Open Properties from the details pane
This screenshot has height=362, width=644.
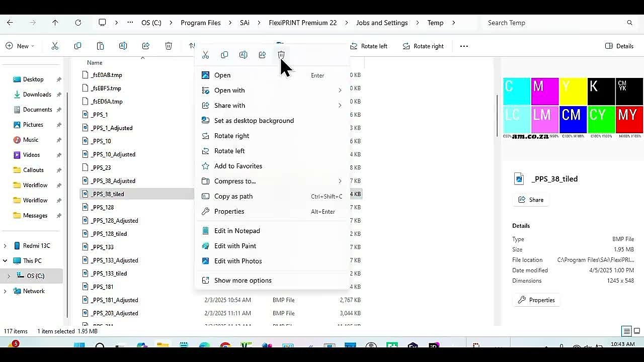[537, 300]
